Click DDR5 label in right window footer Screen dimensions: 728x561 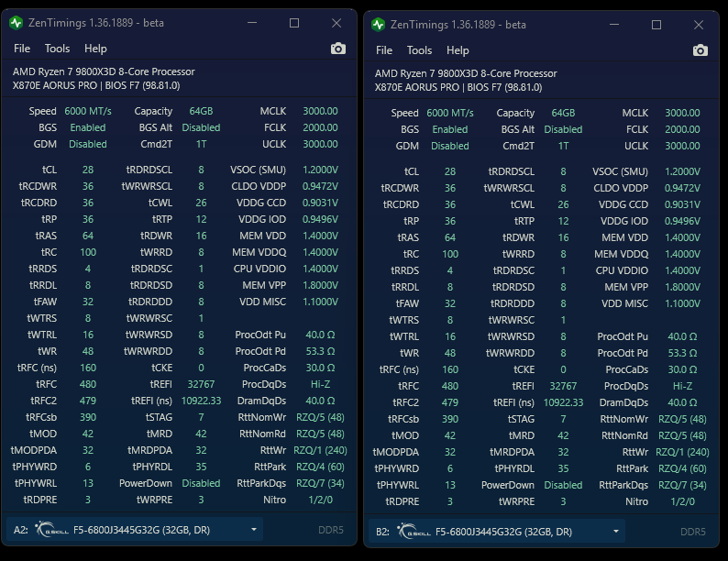693,532
